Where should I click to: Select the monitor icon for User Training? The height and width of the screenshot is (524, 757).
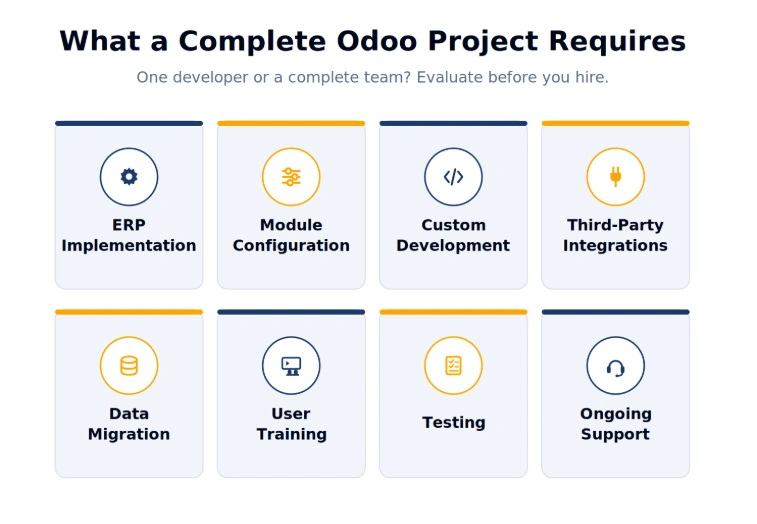coord(291,366)
